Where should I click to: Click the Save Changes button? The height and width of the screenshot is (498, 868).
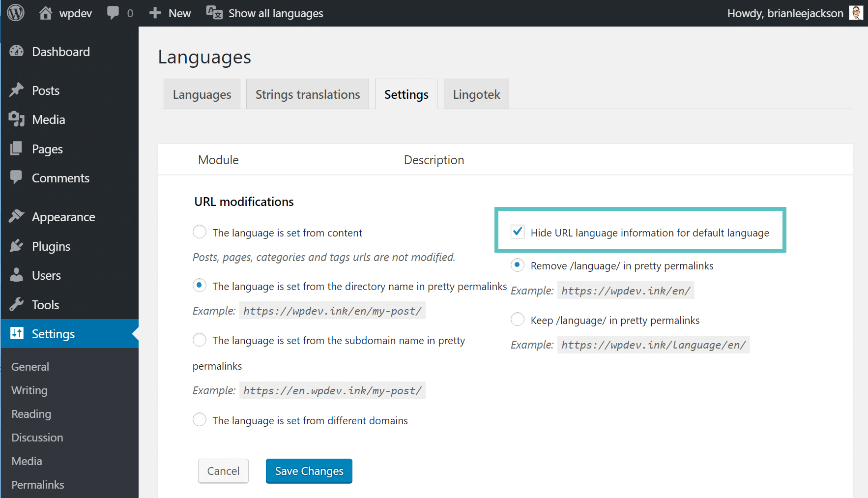tap(309, 470)
